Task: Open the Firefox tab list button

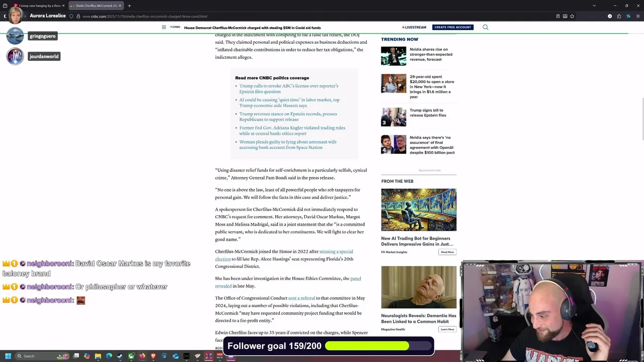Action: (x=5, y=6)
